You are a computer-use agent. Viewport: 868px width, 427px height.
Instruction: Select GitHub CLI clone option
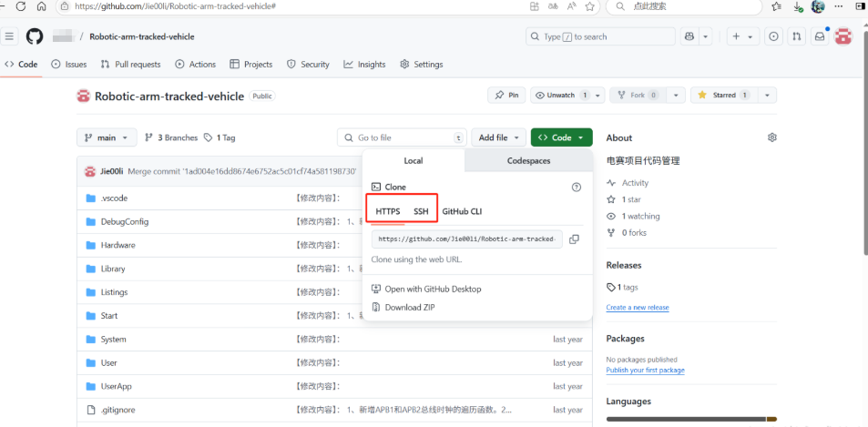(x=462, y=211)
